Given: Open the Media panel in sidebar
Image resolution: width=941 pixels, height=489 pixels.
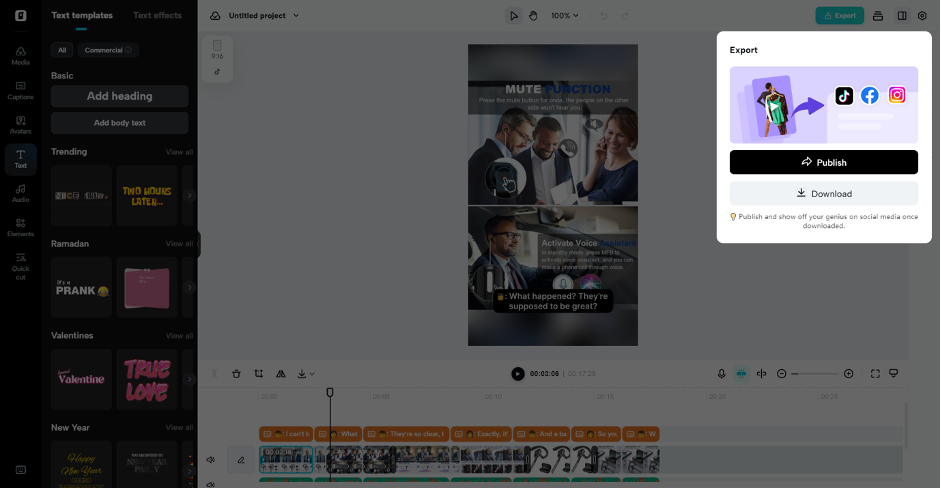Looking at the screenshot, I should pos(20,55).
